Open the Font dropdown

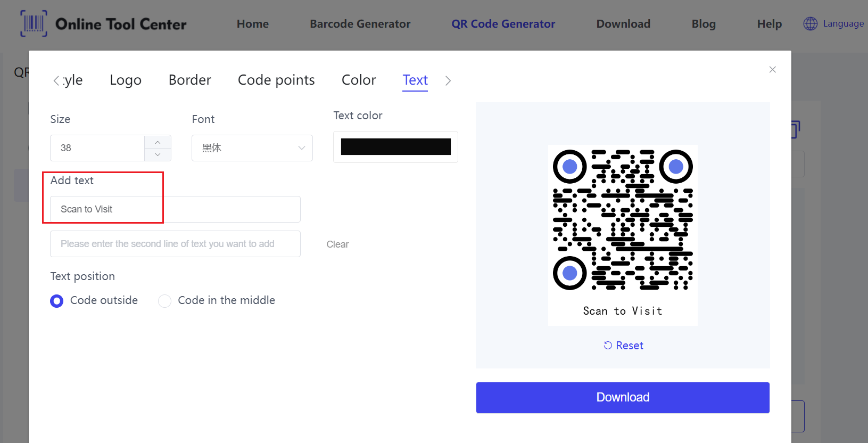pyautogui.click(x=252, y=148)
